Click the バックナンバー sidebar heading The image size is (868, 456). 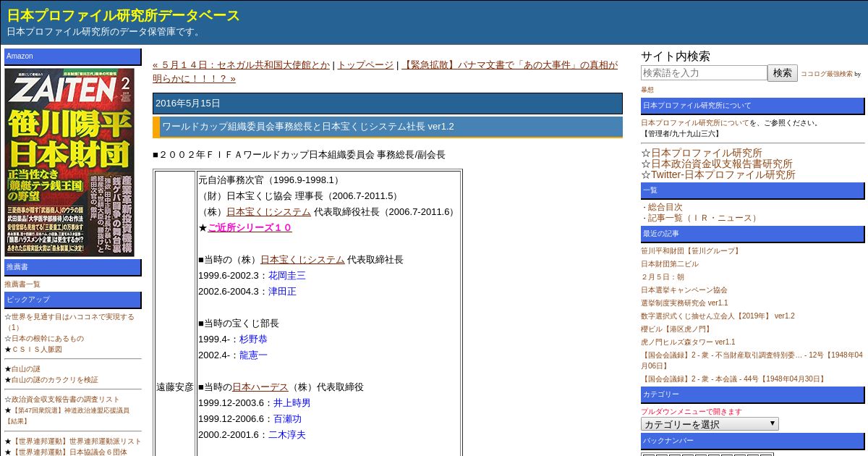(x=753, y=441)
